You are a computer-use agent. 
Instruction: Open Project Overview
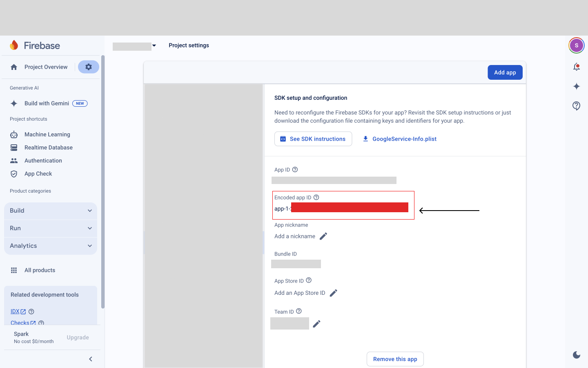(46, 67)
